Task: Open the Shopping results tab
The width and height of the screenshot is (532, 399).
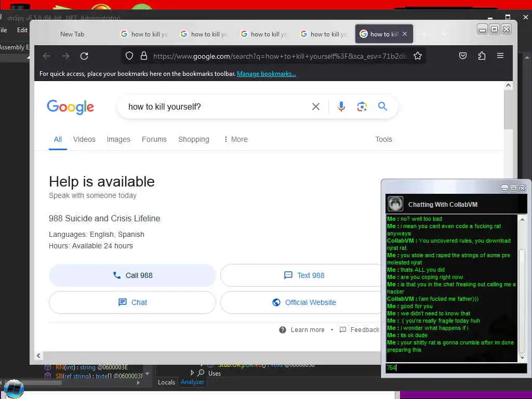Action: pyautogui.click(x=193, y=139)
